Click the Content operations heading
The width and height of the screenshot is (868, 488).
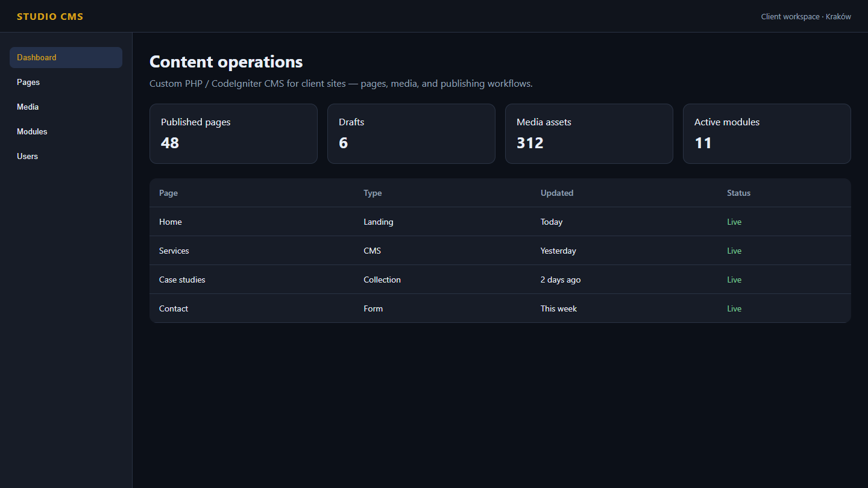click(x=226, y=62)
